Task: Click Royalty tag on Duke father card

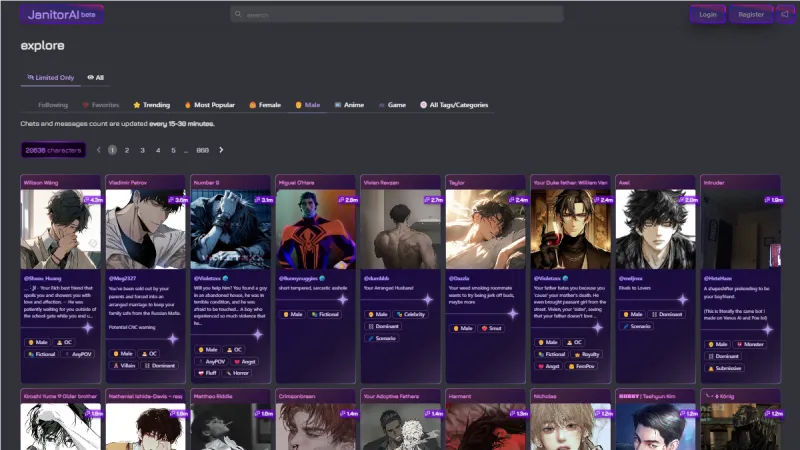Action: click(587, 354)
